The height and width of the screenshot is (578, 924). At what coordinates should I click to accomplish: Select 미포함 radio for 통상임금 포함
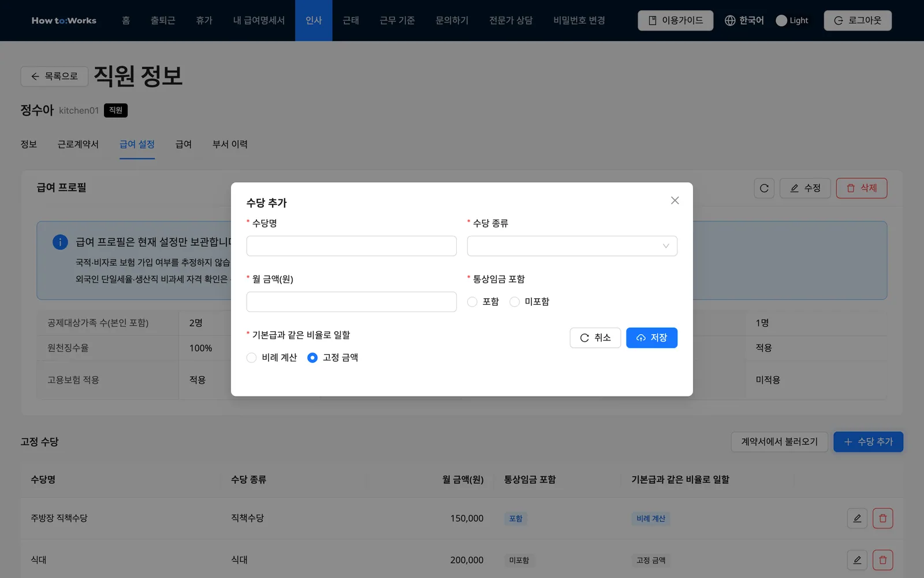click(515, 302)
